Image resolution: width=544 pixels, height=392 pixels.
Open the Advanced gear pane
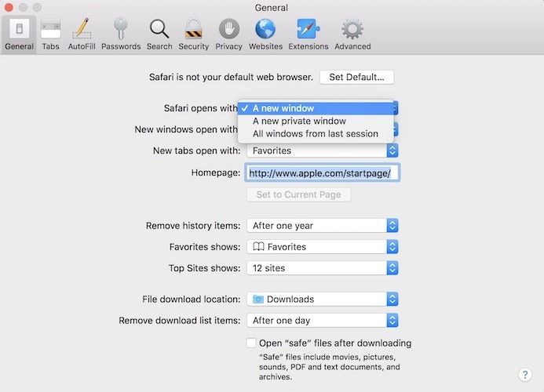coord(352,34)
